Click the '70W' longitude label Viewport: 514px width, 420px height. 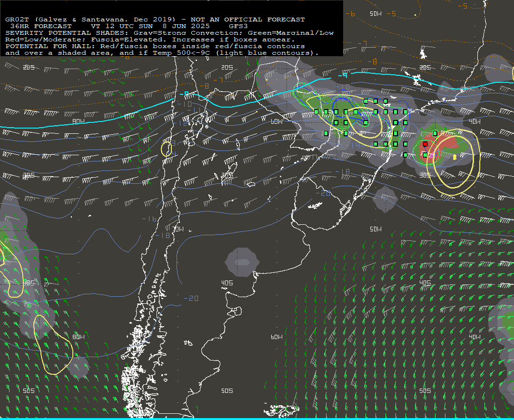(178, 229)
